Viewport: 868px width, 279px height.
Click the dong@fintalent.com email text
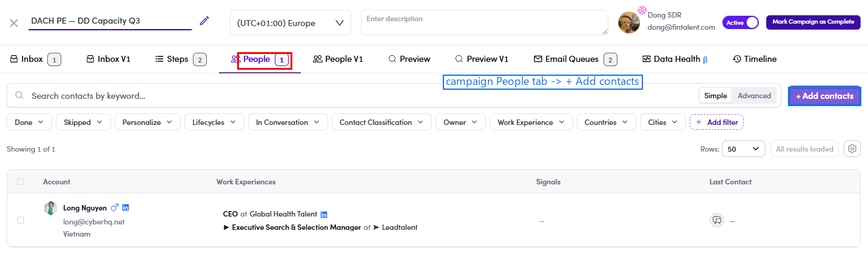[x=682, y=27]
